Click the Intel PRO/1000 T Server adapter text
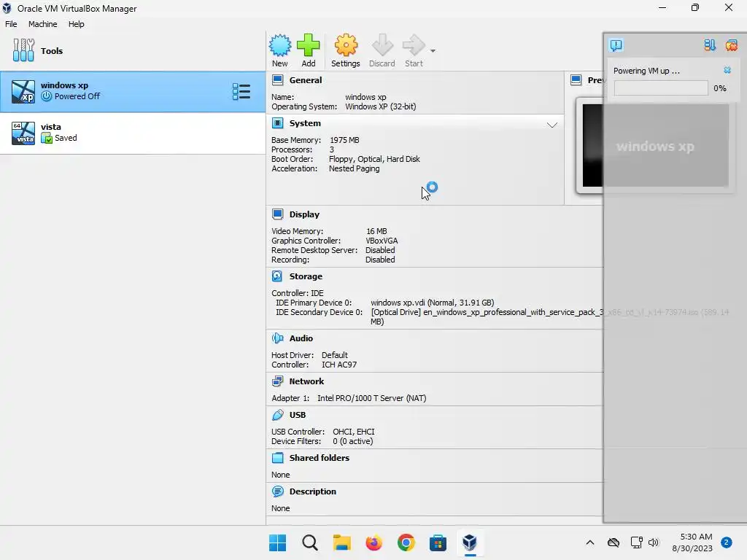This screenshot has width=747, height=560. (371, 398)
